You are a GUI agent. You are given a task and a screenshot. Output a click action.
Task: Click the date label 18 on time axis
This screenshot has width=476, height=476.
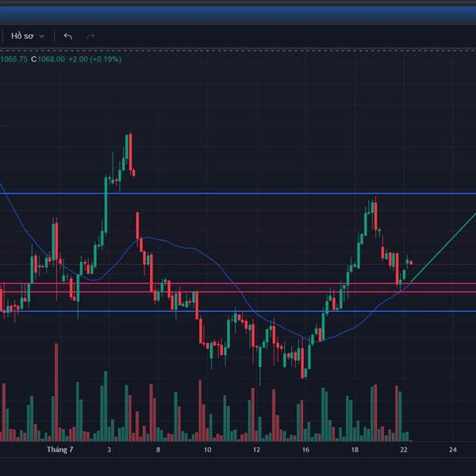[355, 450]
